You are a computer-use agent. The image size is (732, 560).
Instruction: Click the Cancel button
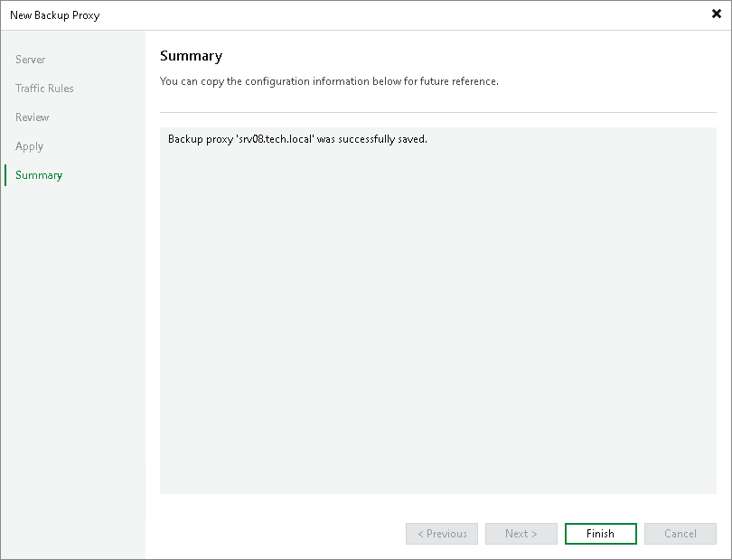click(680, 534)
